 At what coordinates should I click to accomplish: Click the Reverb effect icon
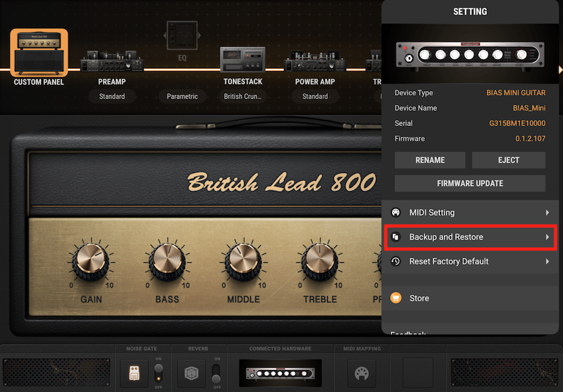[191, 373]
